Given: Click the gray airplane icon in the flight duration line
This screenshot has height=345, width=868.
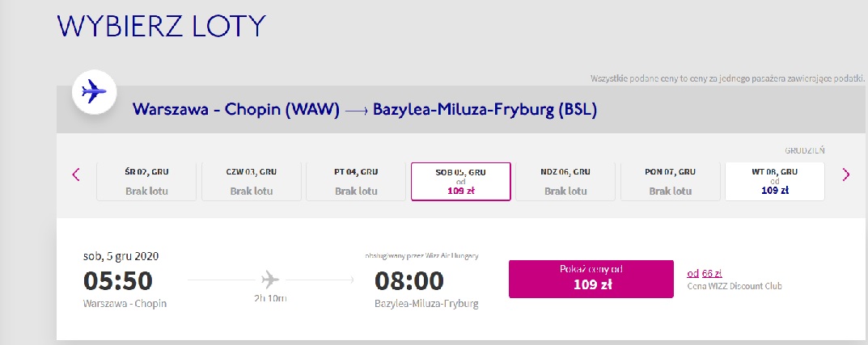Looking at the screenshot, I should point(270,280).
